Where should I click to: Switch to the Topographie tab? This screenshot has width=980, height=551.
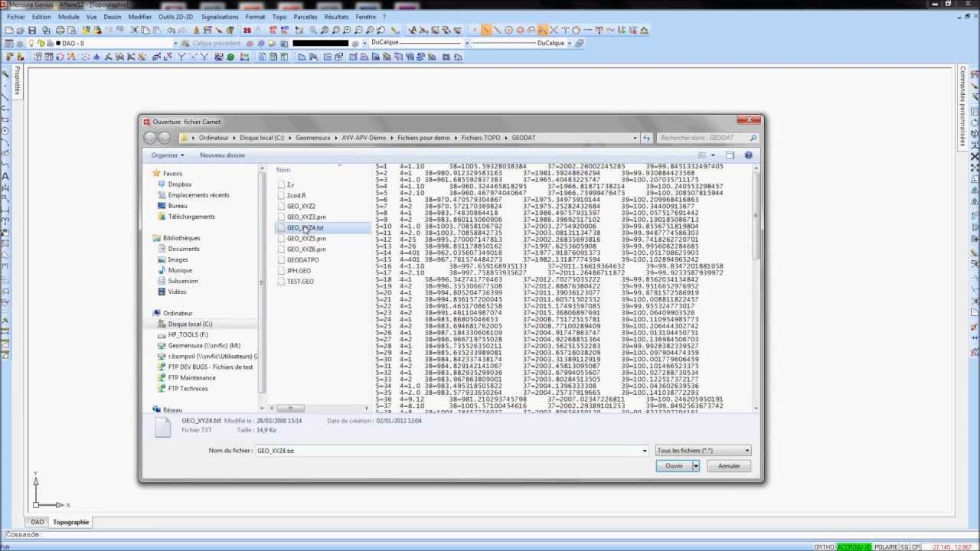pos(71,522)
